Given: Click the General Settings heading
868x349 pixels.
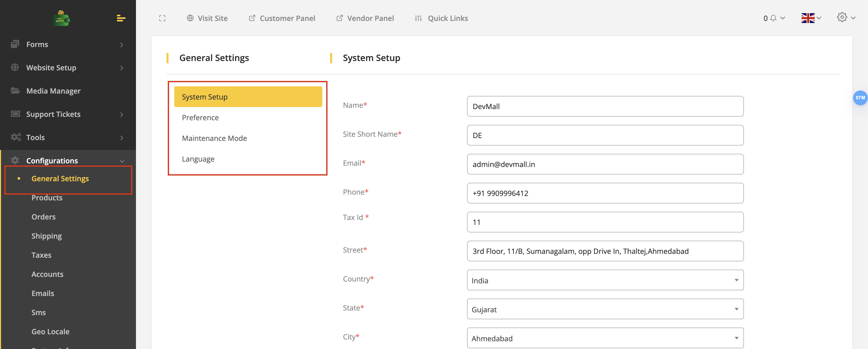Looking at the screenshot, I should (214, 58).
